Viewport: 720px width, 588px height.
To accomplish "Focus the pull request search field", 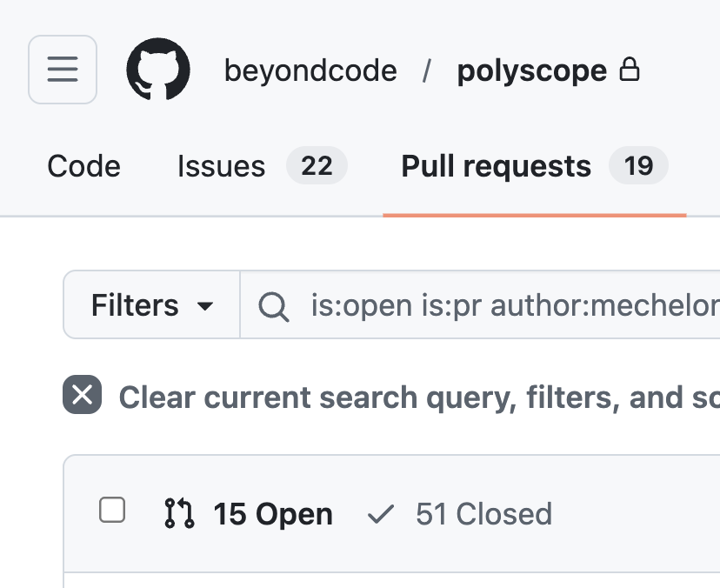I will [x=480, y=305].
